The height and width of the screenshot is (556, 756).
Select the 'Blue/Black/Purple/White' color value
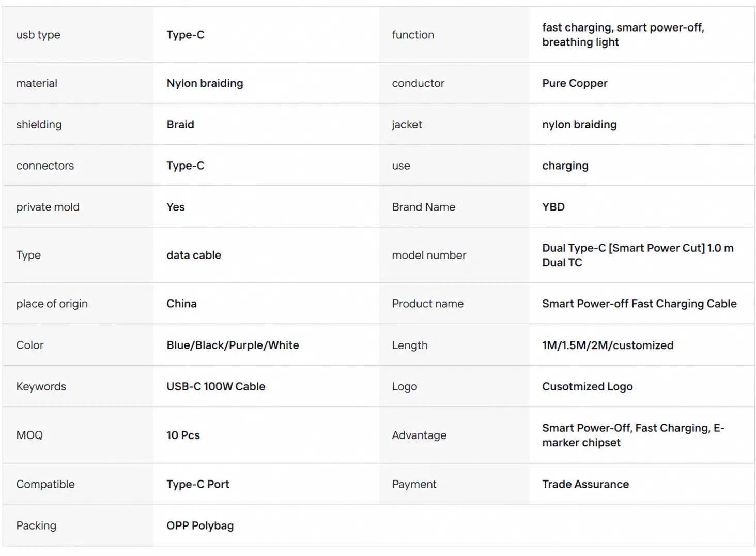[233, 345]
